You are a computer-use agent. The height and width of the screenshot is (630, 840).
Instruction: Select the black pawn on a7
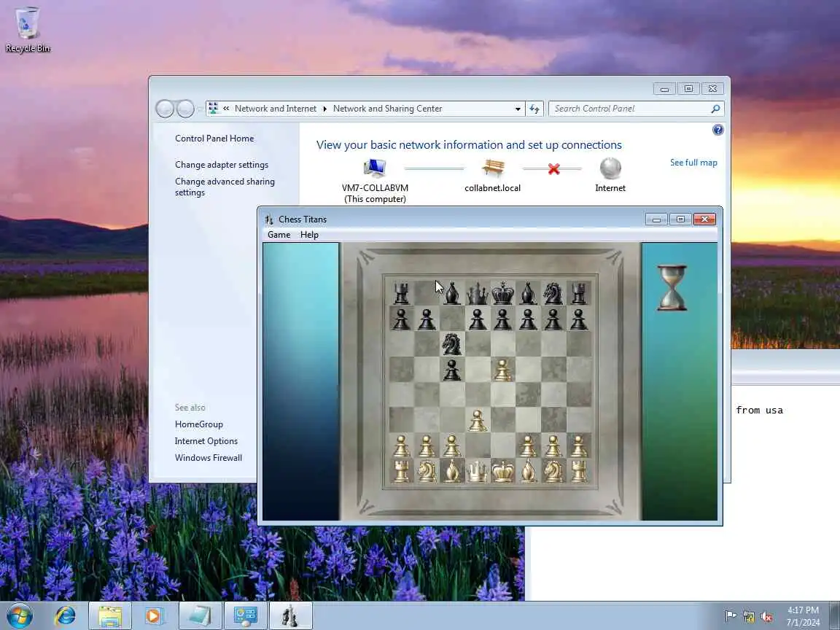click(401, 319)
